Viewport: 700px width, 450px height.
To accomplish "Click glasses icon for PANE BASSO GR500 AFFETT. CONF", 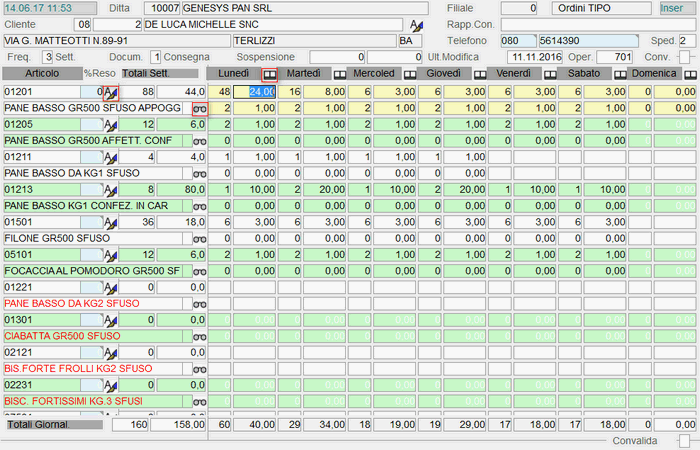I will click(200, 142).
